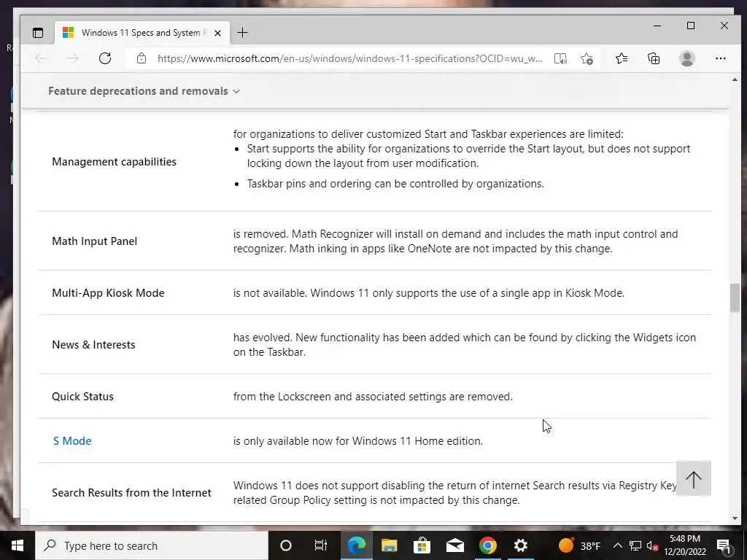Open the notification center icon
Image resolution: width=747 pixels, height=560 pixels.
click(724, 545)
